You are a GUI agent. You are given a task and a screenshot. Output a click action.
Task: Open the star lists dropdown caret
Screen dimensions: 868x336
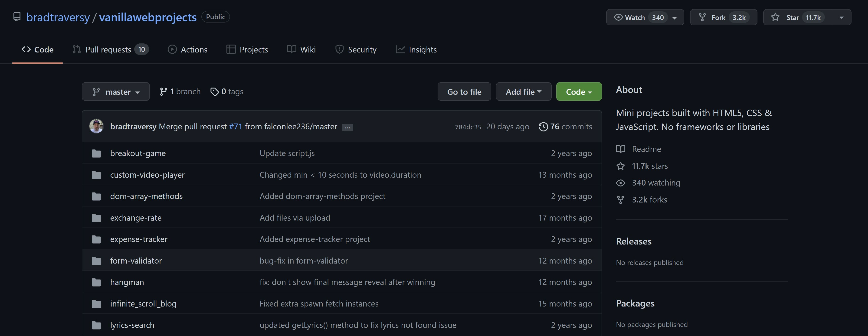click(x=842, y=17)
